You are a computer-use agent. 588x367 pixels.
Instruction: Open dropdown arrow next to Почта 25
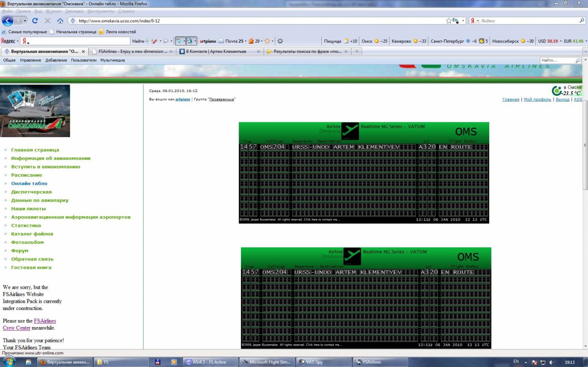[246, 41]
